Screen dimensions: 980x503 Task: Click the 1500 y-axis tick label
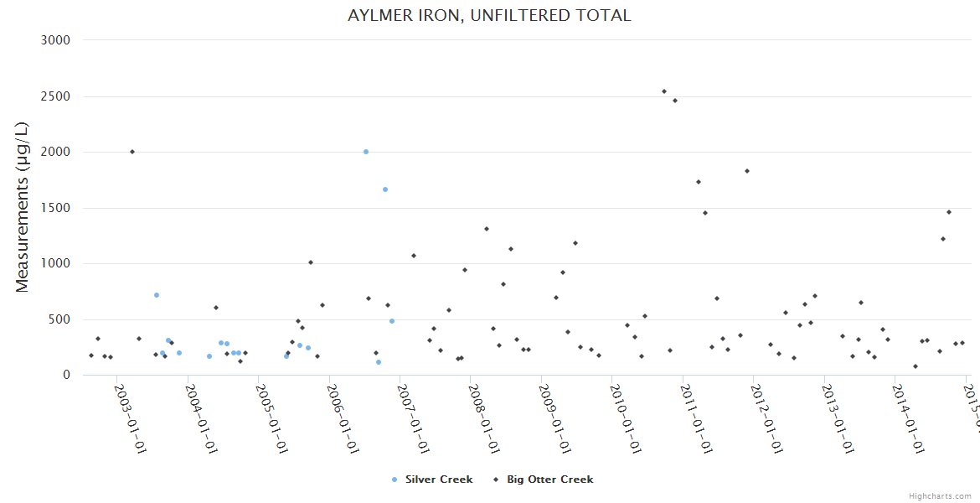click(x=57, y=208)
